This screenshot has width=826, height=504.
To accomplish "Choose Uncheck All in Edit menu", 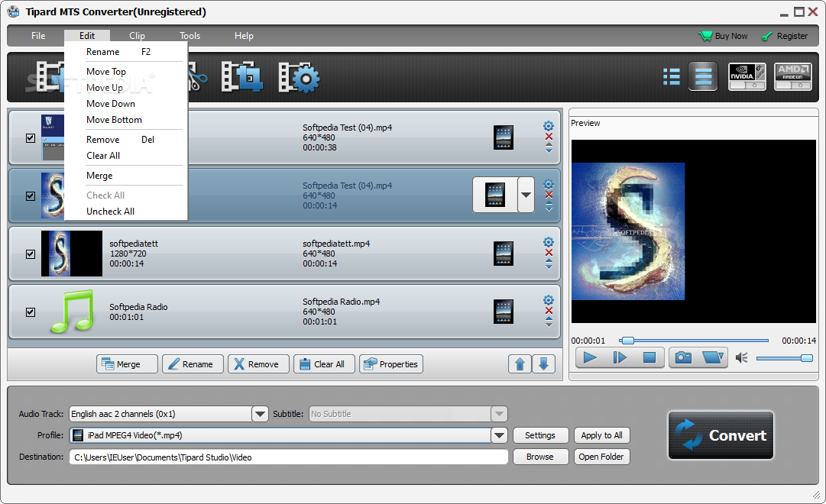I will (x=126, y=212).
